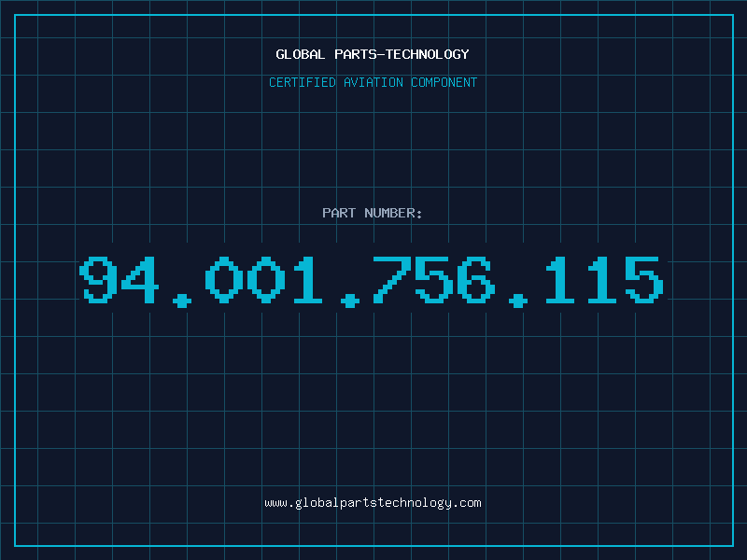Click the GLOBAL PARTS-TECHNOLOGY heading
The width and height of the screenshot is (747, 560).
tap(373, 54)
